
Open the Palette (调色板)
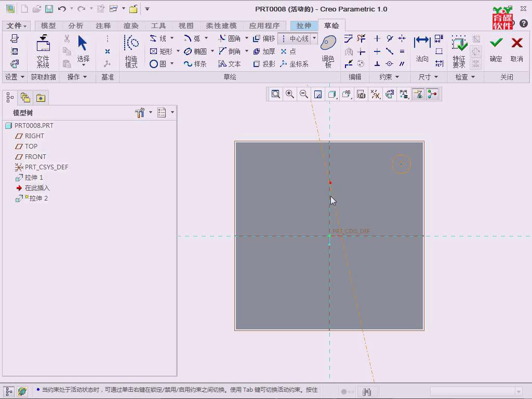328,51
